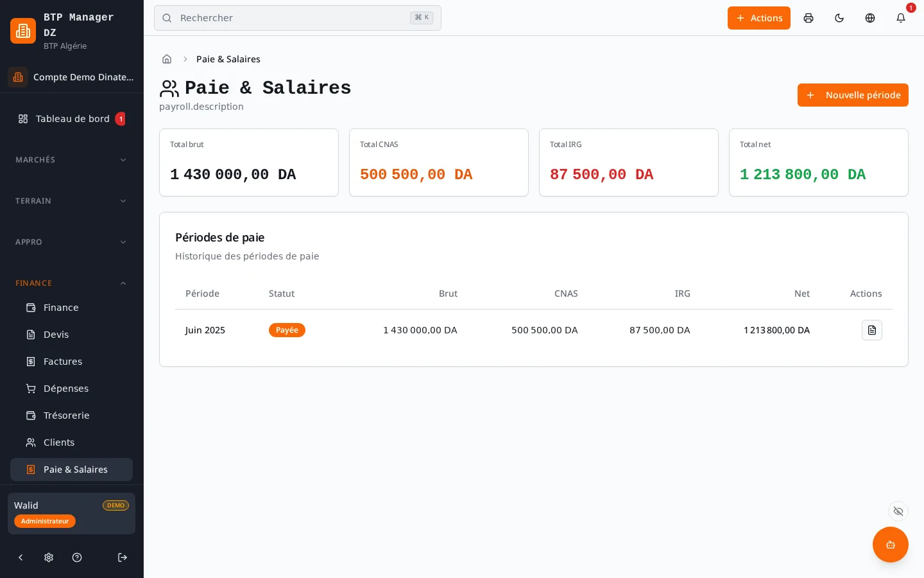This screenshot has height=578, width=924.
Task: Open the Clients menu item
Action: click(x=71, y=442)
